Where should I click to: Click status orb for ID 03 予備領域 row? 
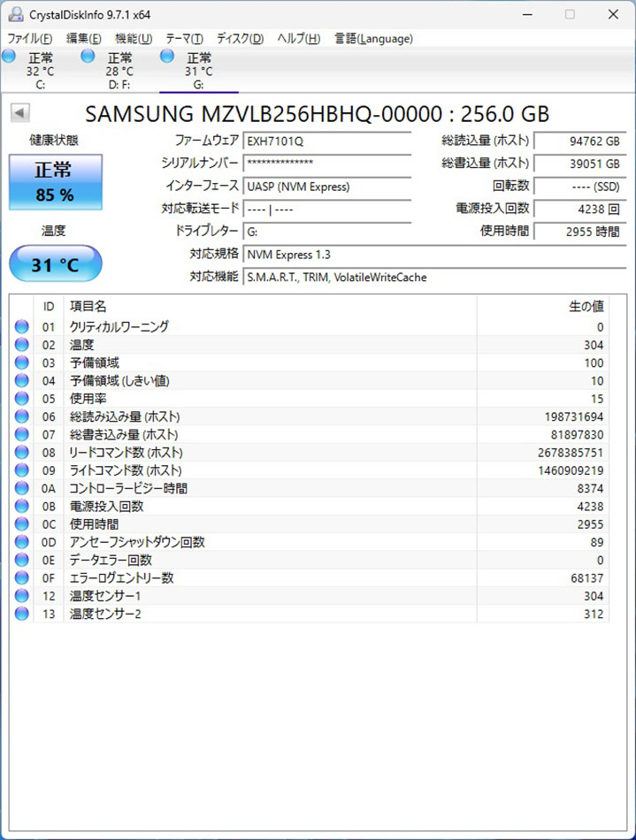click(x=21, y=363)
